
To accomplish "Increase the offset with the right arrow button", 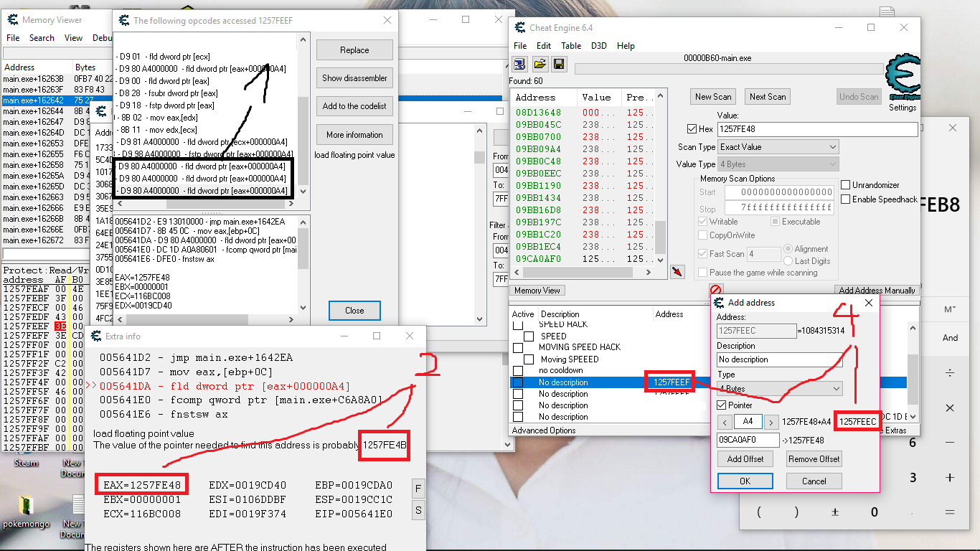I will pos(771,423).
